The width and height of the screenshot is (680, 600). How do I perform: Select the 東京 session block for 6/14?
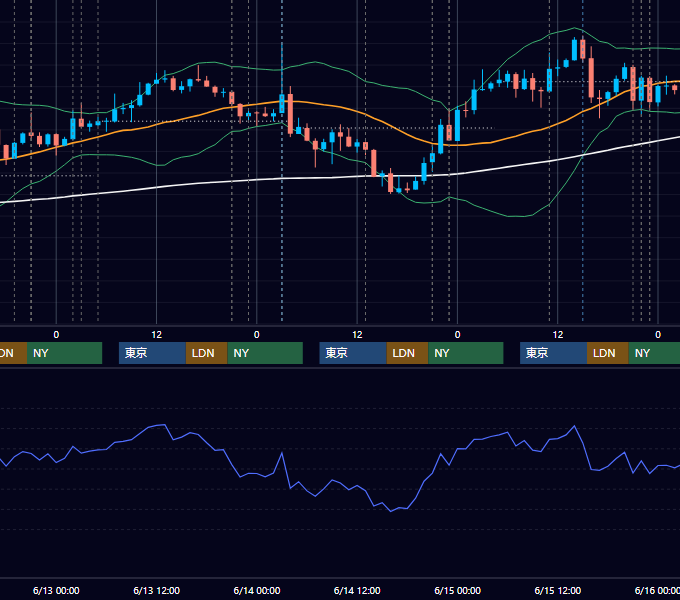coord(353,353)
